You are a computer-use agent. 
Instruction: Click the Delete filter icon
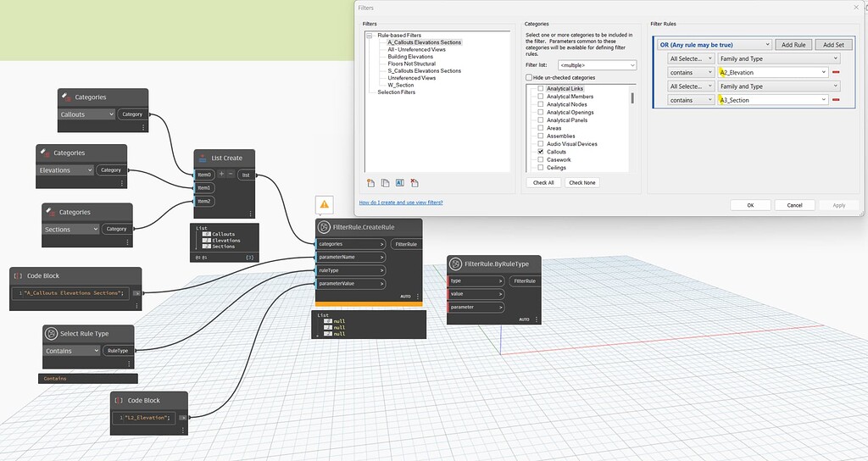pos(414,182)
